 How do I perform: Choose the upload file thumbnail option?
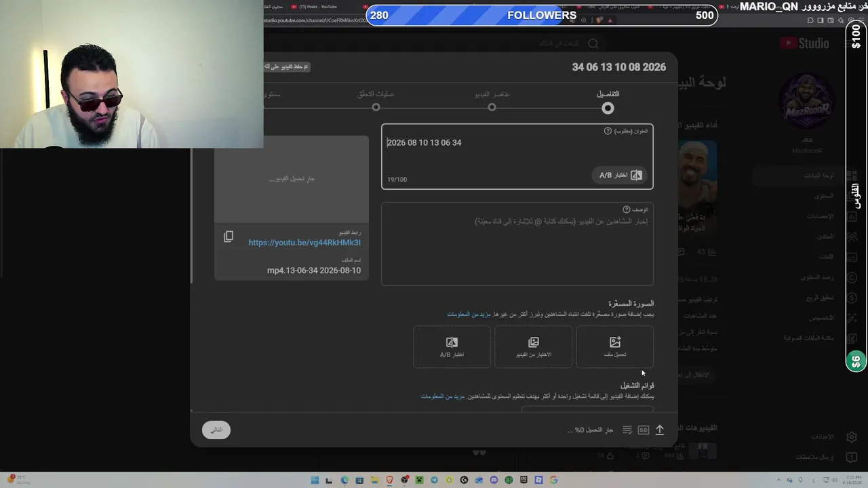point(615,347)
